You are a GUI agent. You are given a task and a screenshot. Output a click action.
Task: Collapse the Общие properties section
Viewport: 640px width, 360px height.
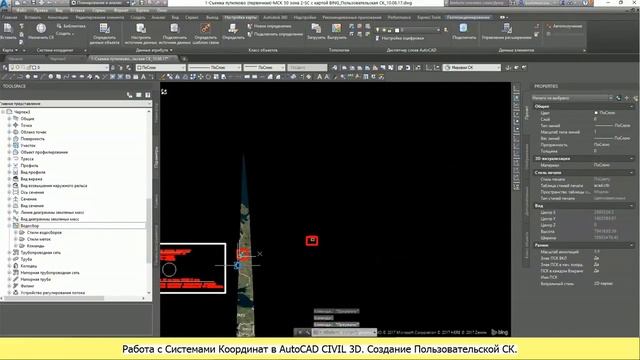(x=632, y=106)
